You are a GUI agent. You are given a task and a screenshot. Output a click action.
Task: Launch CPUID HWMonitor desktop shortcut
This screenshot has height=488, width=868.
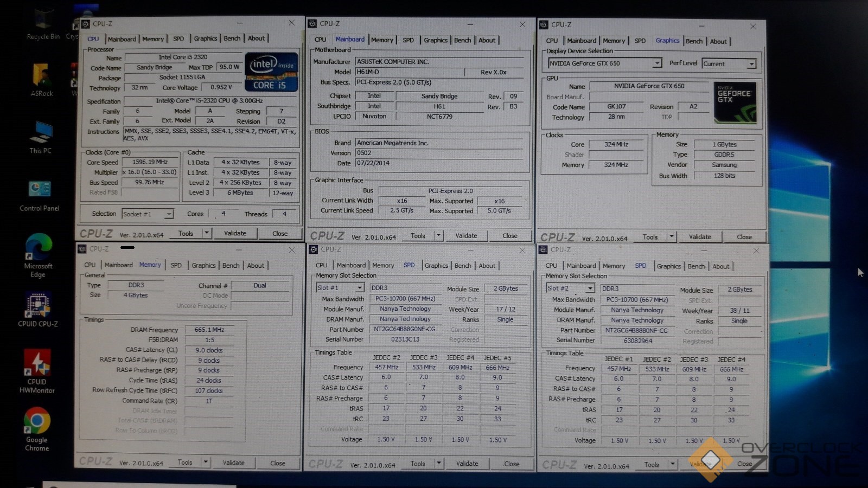click(x=37, y=371)
